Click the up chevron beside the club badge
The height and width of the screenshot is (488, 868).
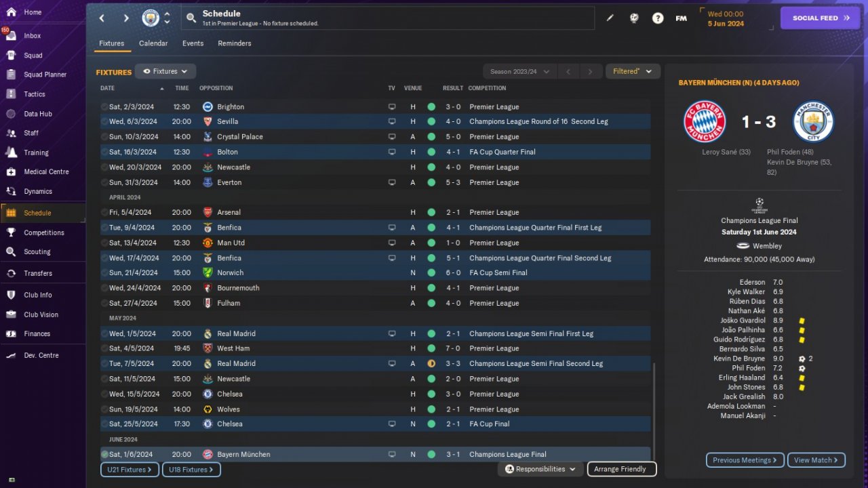167,14
